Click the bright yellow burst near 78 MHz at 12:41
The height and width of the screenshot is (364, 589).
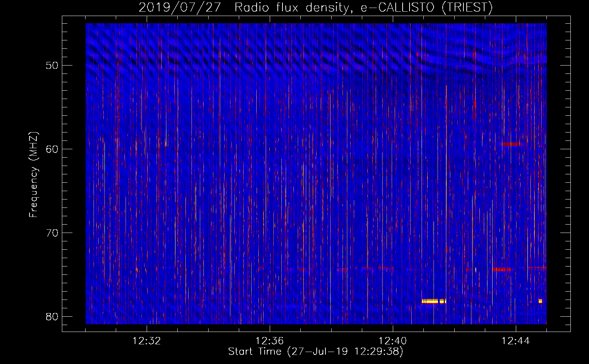click(x=434, y=301)
